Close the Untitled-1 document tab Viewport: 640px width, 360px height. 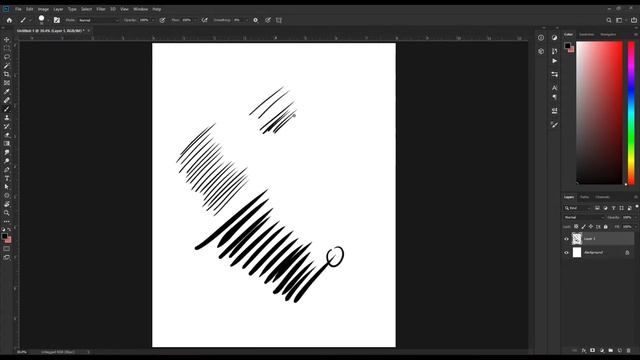pyautogui.click(x=88, y=31)
